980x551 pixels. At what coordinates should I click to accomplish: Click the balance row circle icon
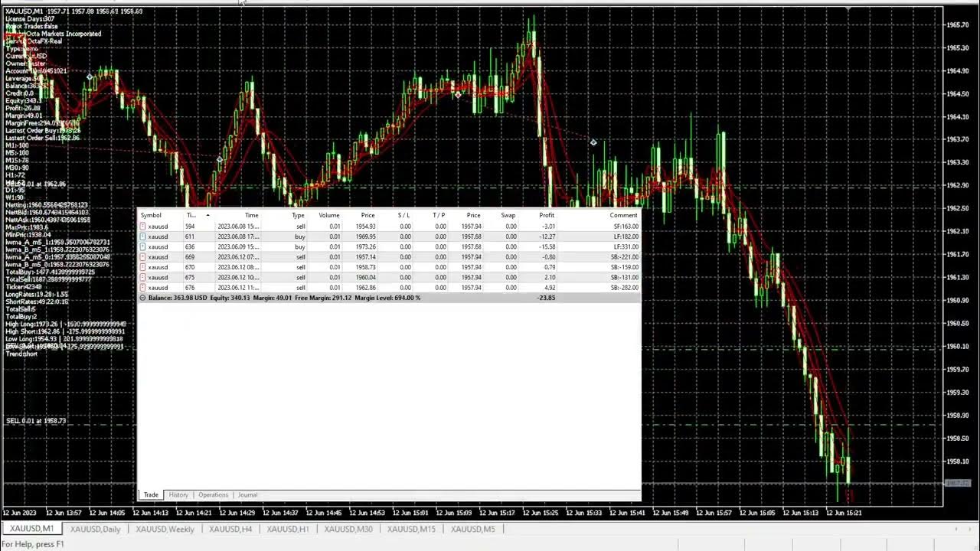point(142,298)
